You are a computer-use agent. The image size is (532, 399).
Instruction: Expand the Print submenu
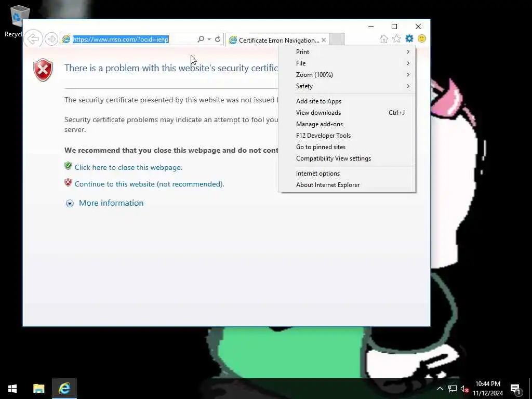[x=347, y=52]
